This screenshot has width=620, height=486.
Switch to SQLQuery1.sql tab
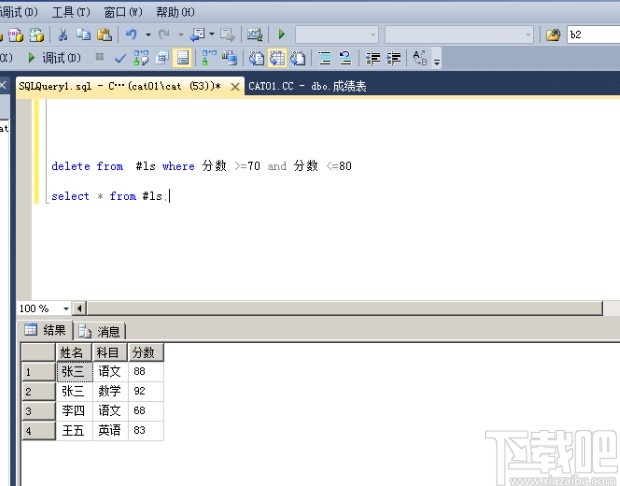click(120, 86)
